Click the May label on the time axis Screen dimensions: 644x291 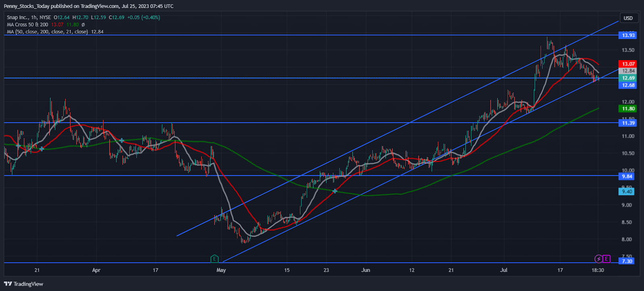(221, 270)
